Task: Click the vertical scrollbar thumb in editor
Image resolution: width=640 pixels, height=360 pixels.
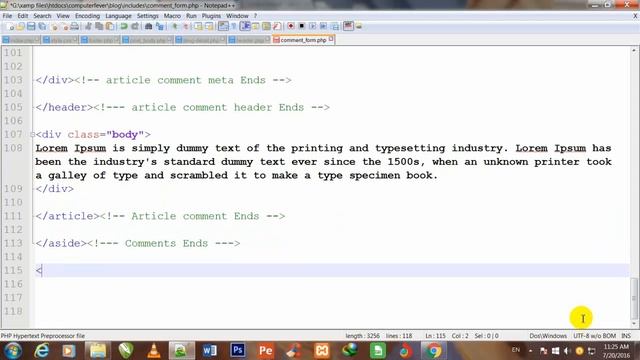Action: click(634, 298)
